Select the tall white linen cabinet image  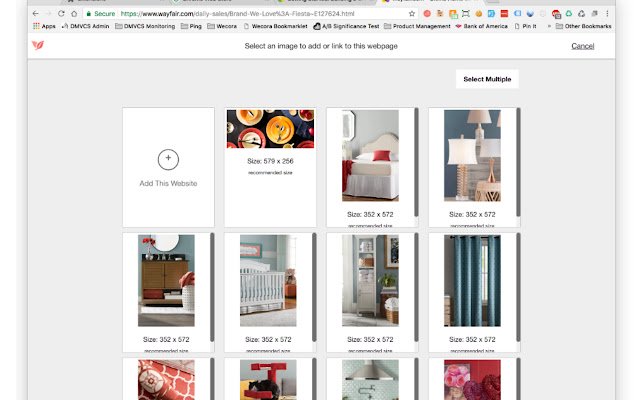click(x=370, y=280)
